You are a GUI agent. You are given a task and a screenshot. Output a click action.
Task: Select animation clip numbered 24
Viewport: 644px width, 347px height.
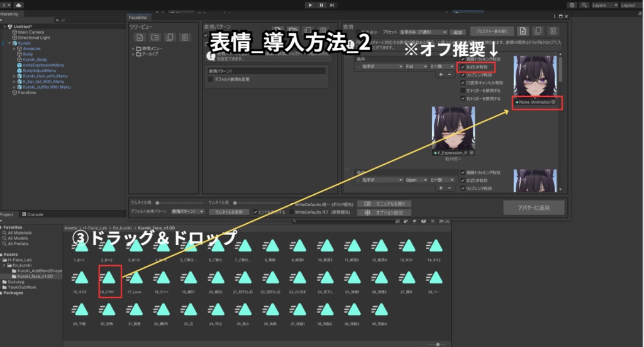coord(325,281)
